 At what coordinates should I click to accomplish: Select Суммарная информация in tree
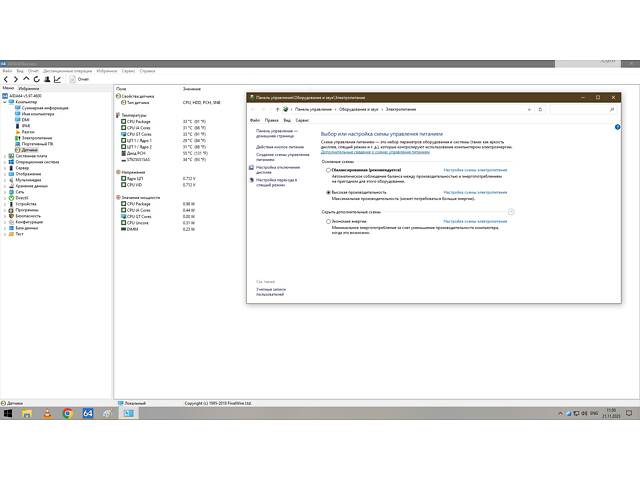pyautogui.click(x=45, y=108)
